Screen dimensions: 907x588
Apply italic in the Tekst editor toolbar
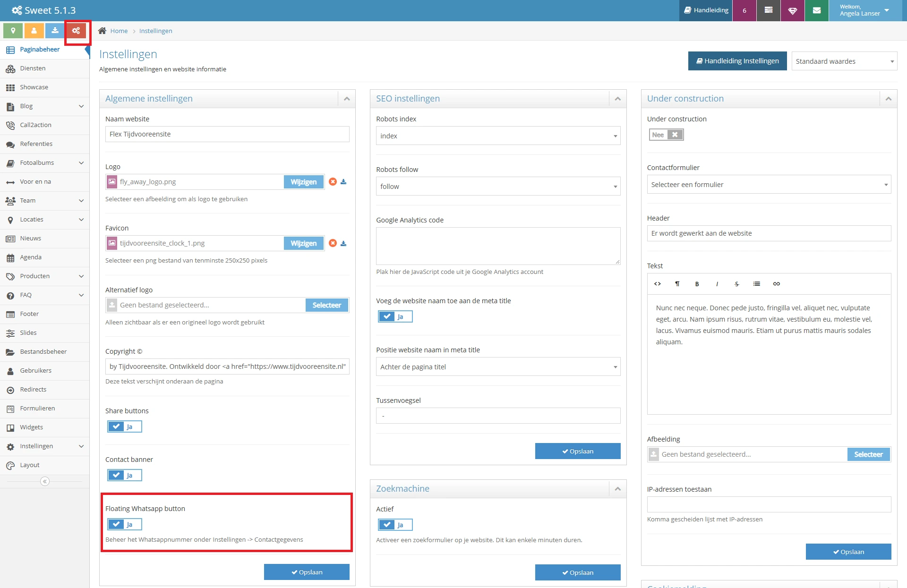click(717, 284)
